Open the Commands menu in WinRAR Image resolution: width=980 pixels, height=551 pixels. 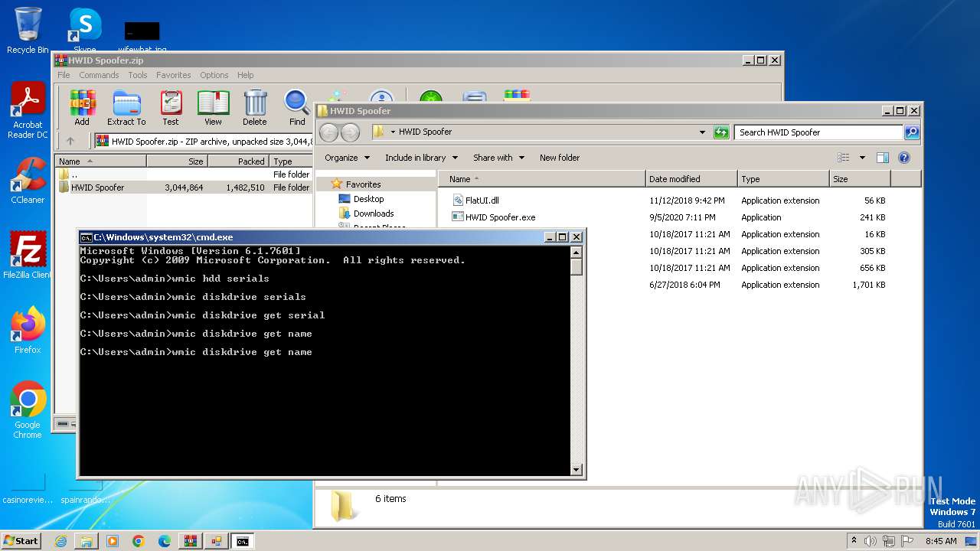point(99,75)
